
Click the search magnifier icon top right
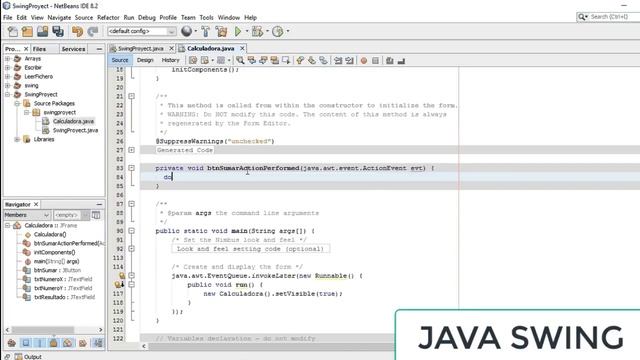[582, 17]
